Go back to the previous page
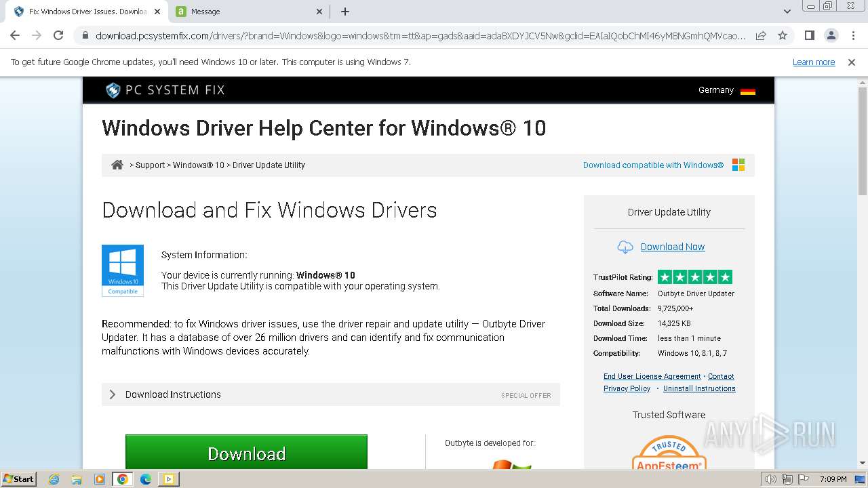868x488 pixels. 15,35
